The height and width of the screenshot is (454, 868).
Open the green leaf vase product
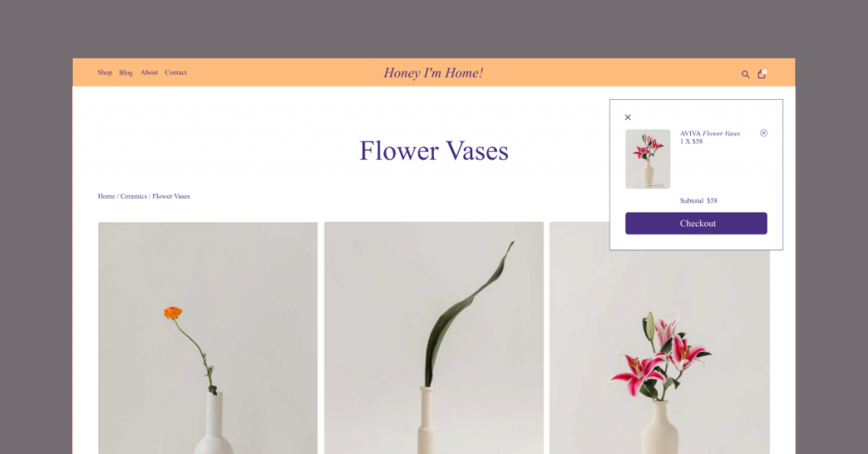tap(433, 338)
